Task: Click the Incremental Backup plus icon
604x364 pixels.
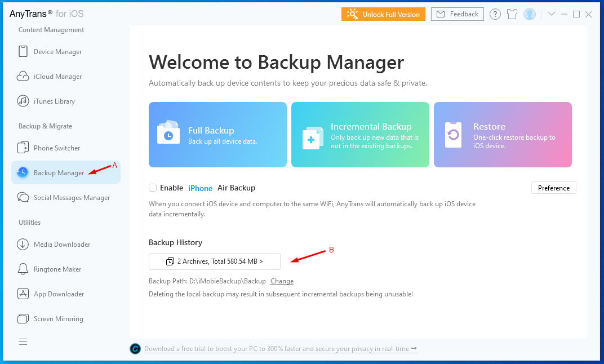Action: tap(312, 138)
